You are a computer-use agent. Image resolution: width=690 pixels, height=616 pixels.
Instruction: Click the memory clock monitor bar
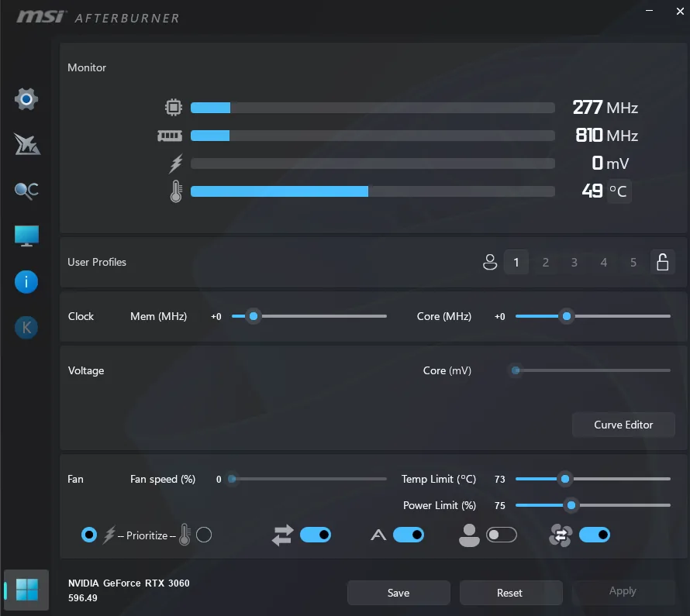pos(373,136)
